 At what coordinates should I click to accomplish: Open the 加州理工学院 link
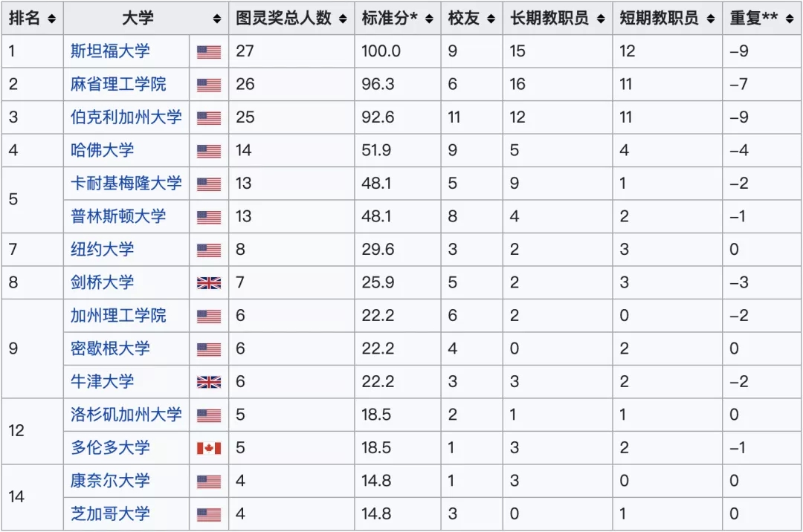click(118, 316)
